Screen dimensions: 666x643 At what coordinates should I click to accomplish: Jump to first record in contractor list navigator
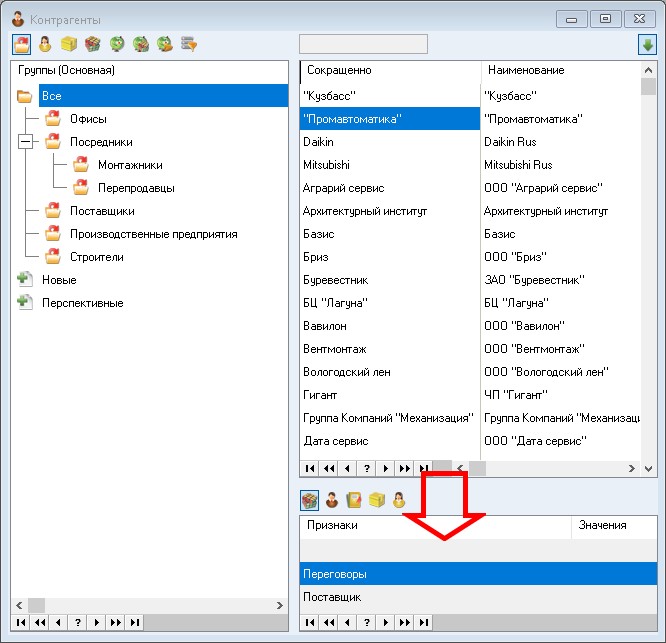click(x=309, y=468)
